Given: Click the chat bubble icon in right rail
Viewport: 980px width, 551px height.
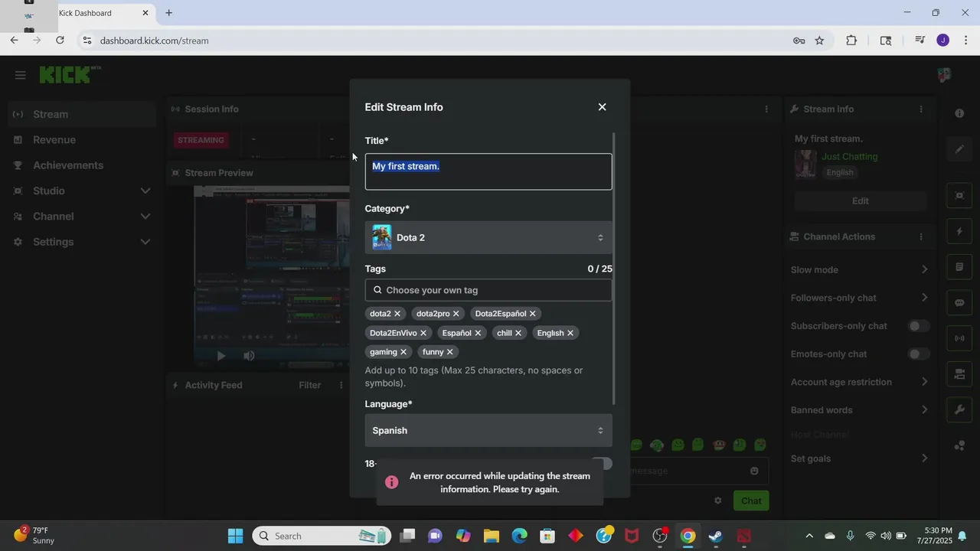Looking at the screenshot, I should tap(959, 302).
